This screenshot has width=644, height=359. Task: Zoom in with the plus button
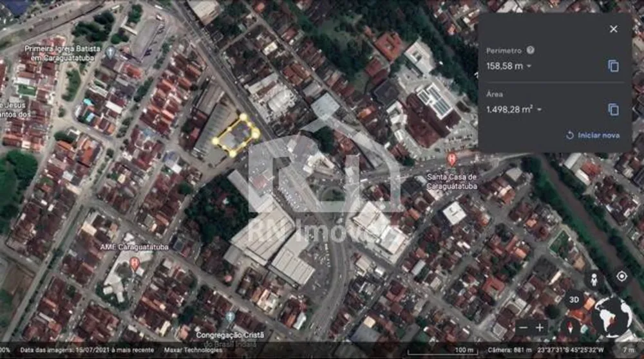[540, 327]
